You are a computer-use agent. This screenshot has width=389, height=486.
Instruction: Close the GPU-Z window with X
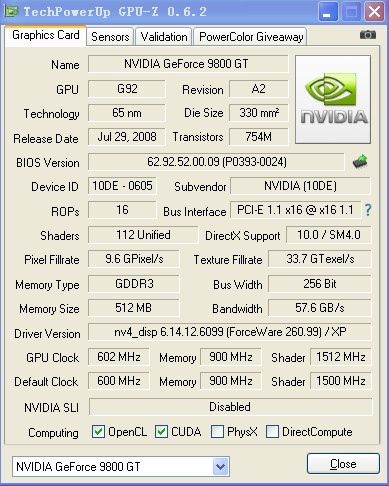374,12
